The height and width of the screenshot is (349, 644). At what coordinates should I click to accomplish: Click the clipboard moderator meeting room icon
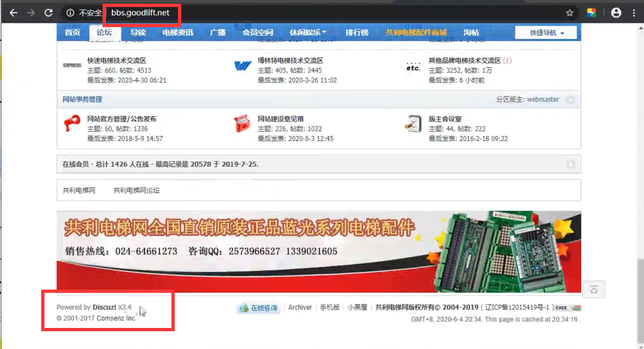pos(413,124)
